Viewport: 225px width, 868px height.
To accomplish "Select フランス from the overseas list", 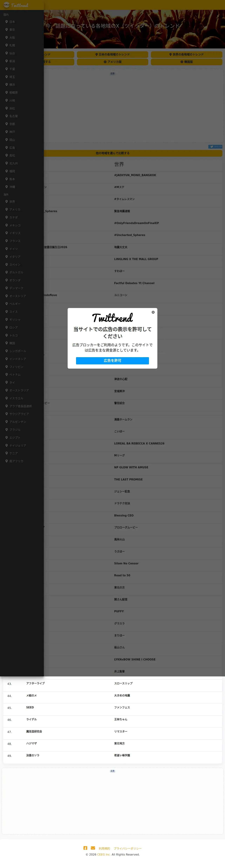I will point(22,241).
